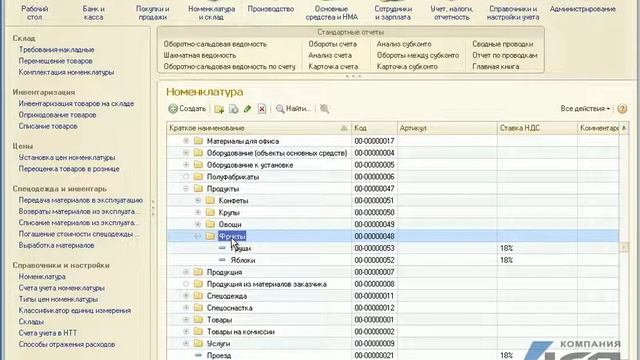This screenshot has width=640, height=360.
Task: Click the cancel search icon
Action: coord(324,109)
